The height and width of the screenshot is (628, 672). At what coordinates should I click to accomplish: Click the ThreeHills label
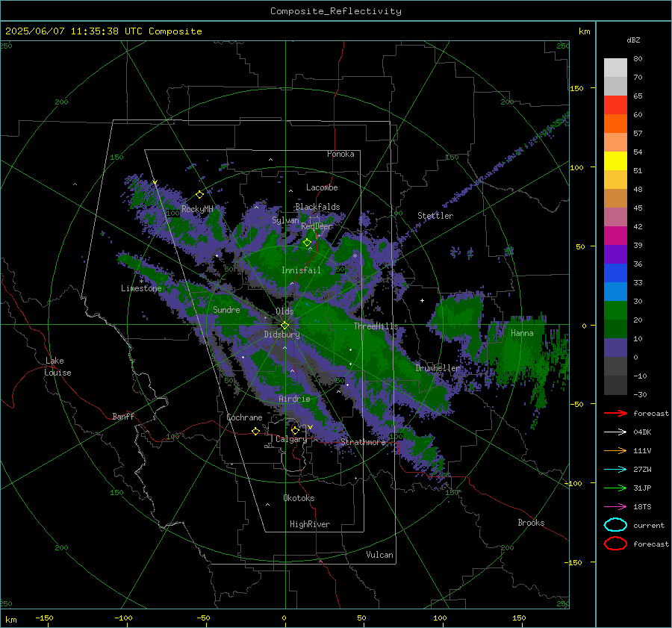[x=376, y=326]
